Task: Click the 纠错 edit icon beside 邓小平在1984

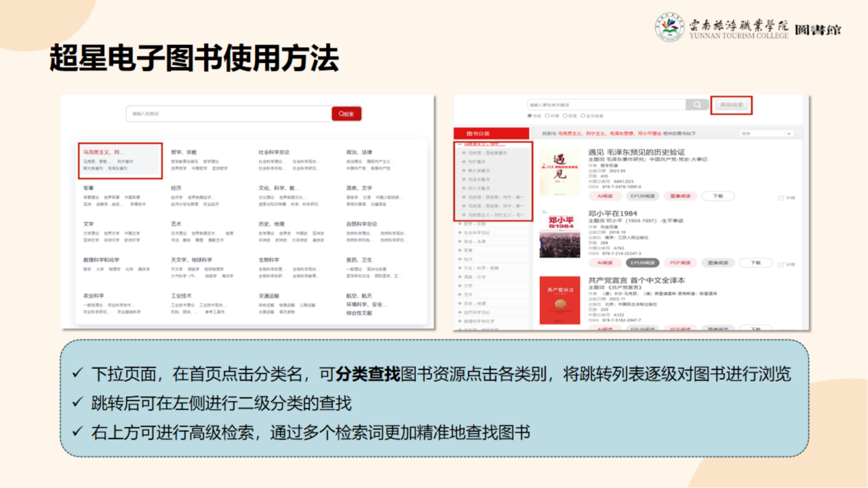Action: pos(782,264)
